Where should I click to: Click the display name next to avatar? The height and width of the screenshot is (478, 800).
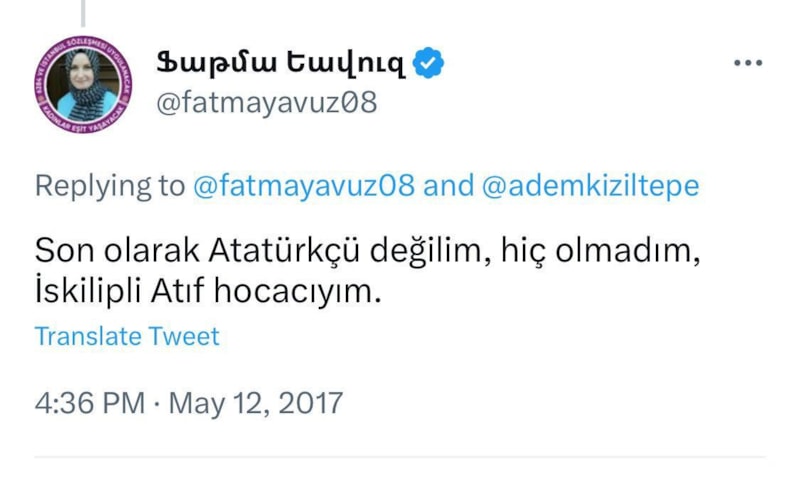tap(281, 63)
